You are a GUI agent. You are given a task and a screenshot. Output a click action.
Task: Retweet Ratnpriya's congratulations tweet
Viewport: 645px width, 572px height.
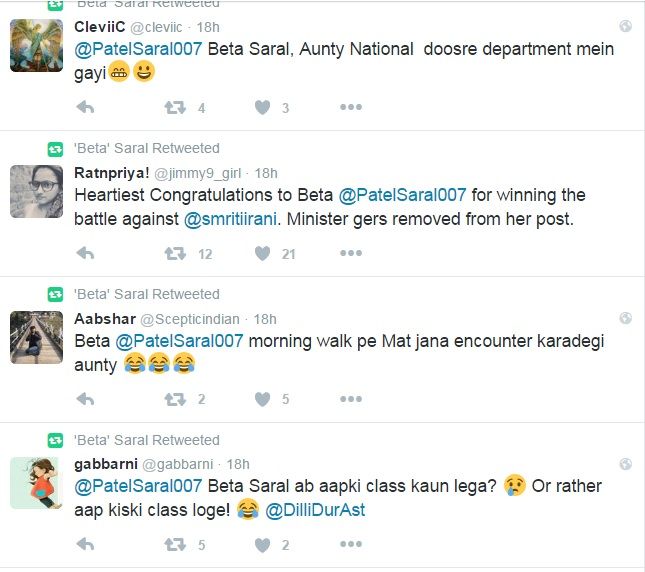175,254
